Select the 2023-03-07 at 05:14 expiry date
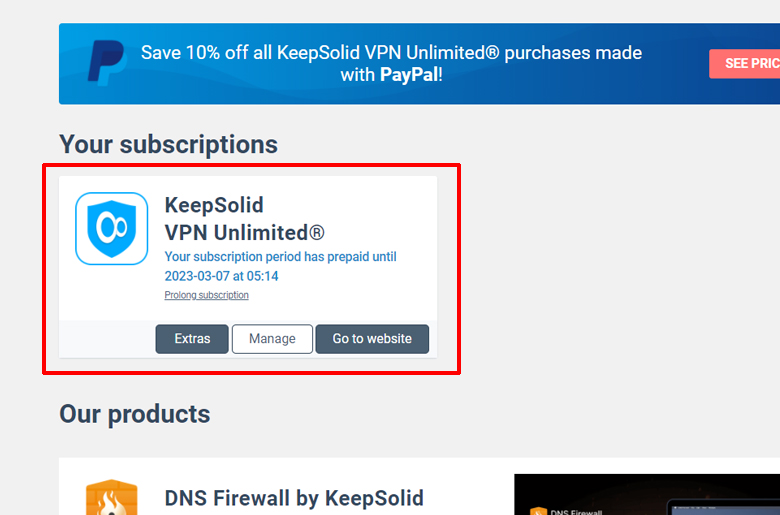780x515 pixels. click(221, 276)
